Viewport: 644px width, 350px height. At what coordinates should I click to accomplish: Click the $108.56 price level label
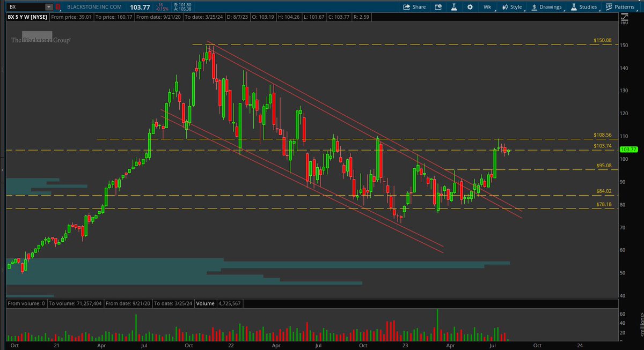(603, 135)
